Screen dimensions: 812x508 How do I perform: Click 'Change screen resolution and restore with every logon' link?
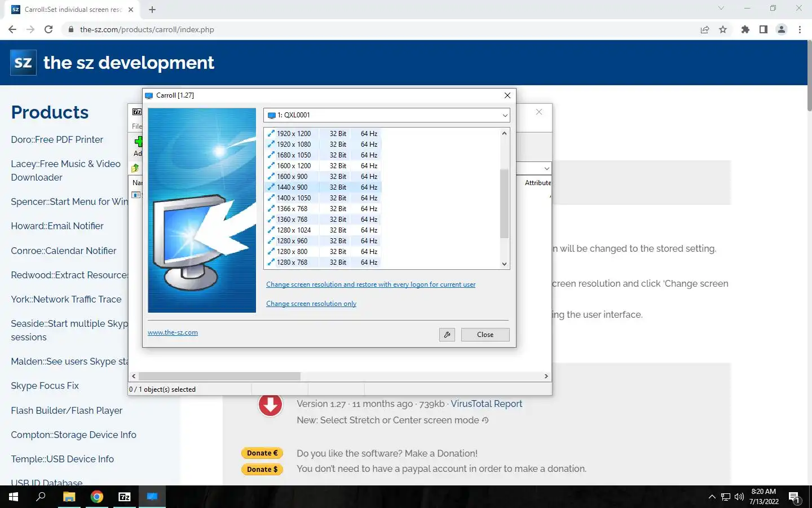(x=370, y=284)
